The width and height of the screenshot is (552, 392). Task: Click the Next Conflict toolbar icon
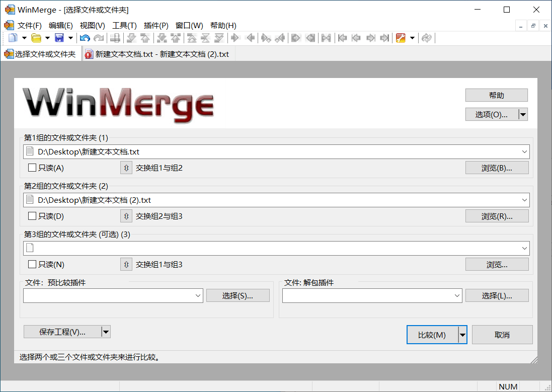click(162, 38)
